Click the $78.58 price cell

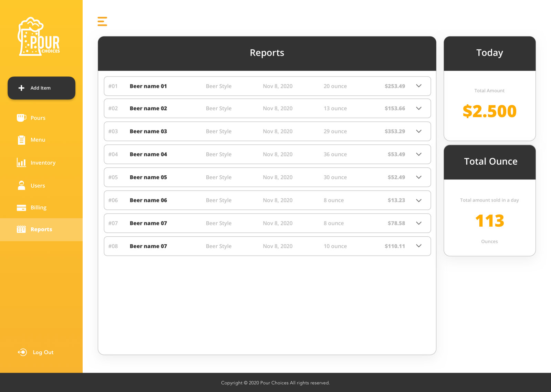point(396,223)
